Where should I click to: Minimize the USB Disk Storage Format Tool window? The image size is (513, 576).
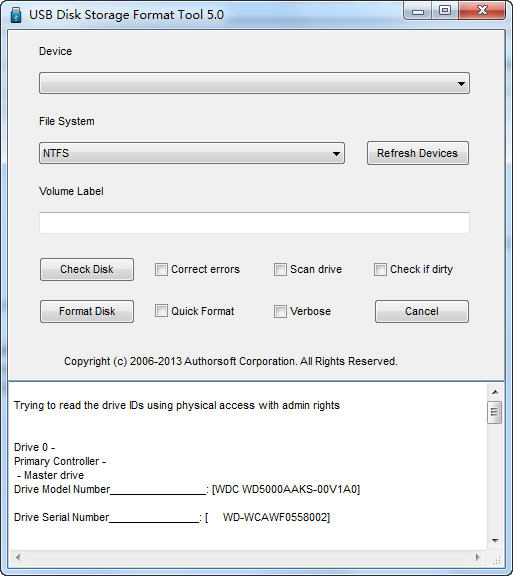pyautogui.click(x=417, y=11)
